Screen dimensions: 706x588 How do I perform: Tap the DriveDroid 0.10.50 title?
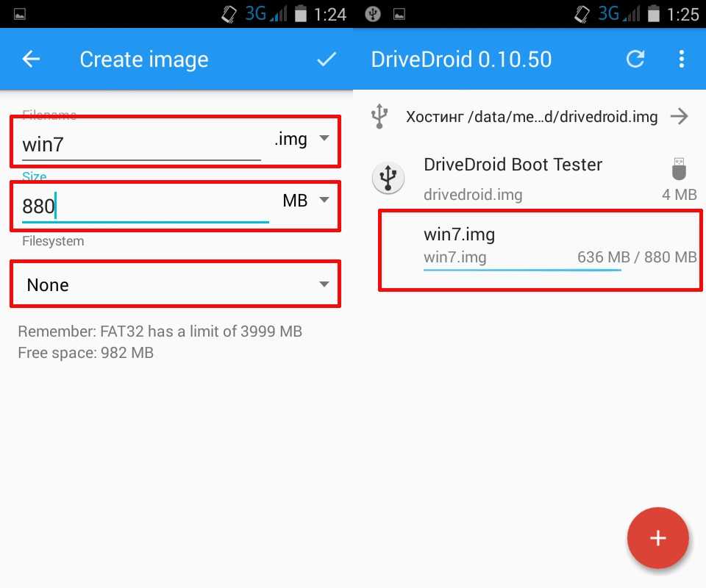[x=461, y=60]
